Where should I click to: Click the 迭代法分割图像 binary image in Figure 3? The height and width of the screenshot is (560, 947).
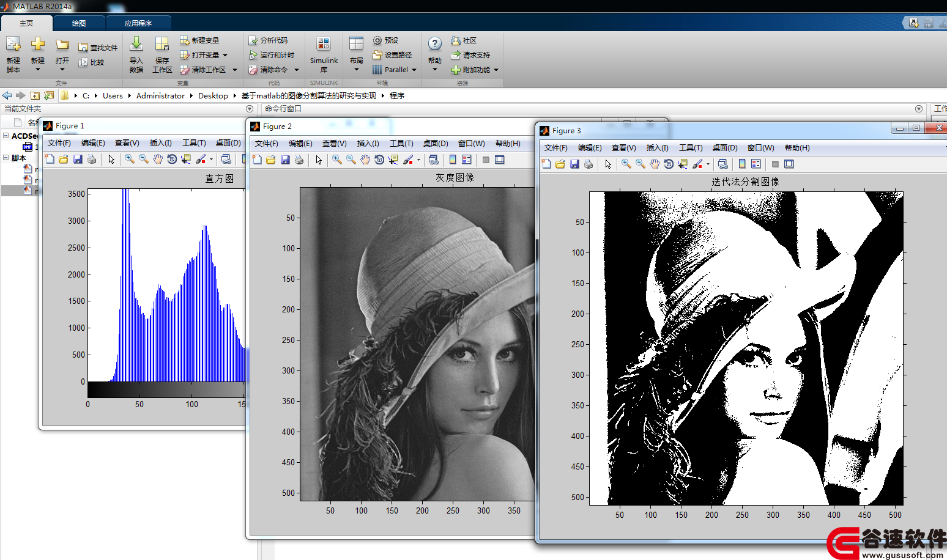[x=746, y=348]
